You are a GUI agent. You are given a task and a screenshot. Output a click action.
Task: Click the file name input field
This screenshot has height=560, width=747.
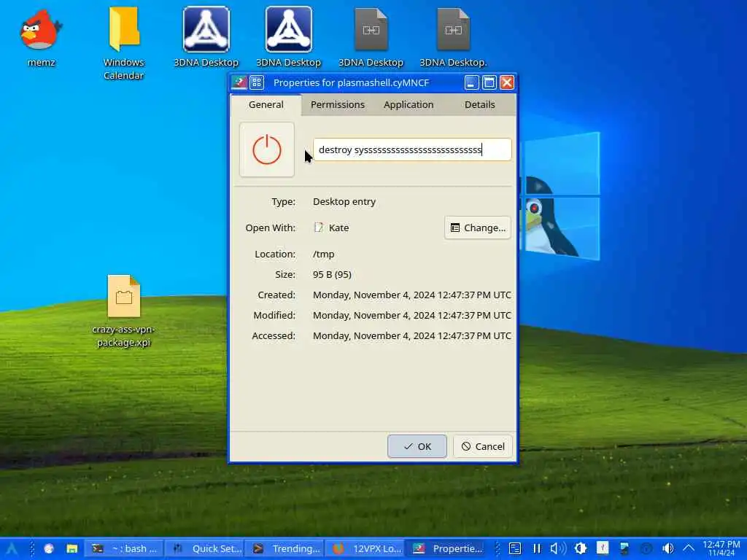click(412, 149)
